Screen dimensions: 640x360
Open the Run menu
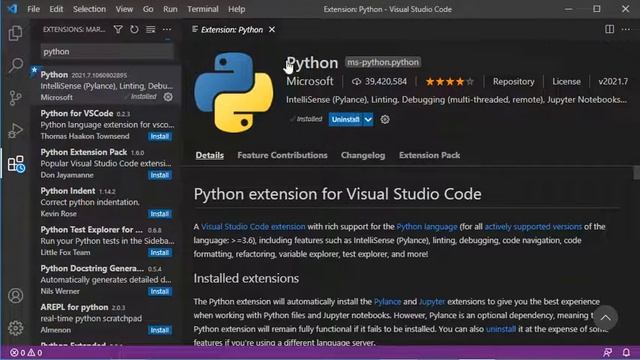pyautogui.click(x=170, y=9)
